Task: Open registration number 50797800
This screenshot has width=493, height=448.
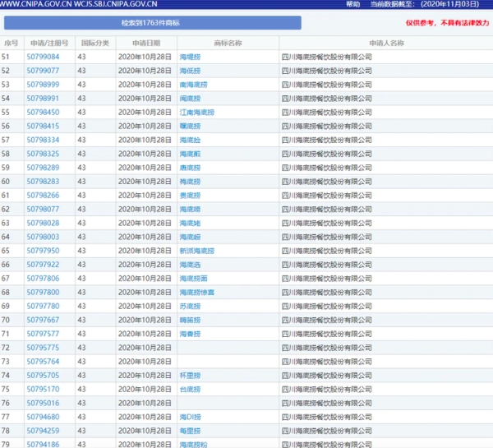Action: click(43, 292)
